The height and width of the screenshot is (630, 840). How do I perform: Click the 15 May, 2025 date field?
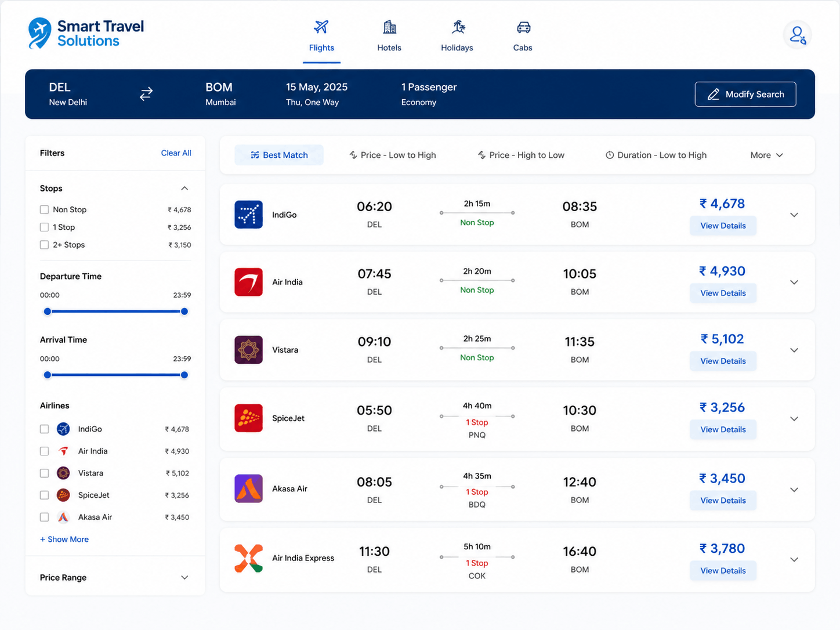pyautogui.click(x=317, y=94)
